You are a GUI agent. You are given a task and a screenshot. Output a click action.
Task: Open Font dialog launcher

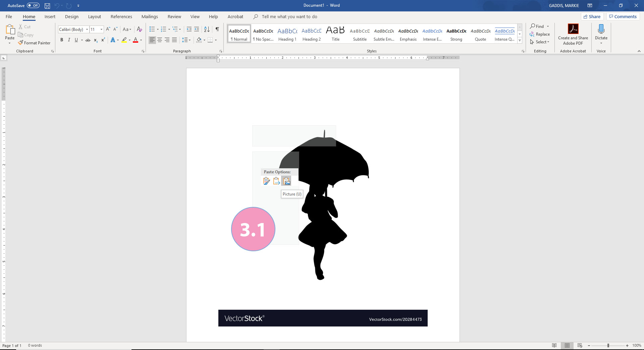[x=143, y=51]
